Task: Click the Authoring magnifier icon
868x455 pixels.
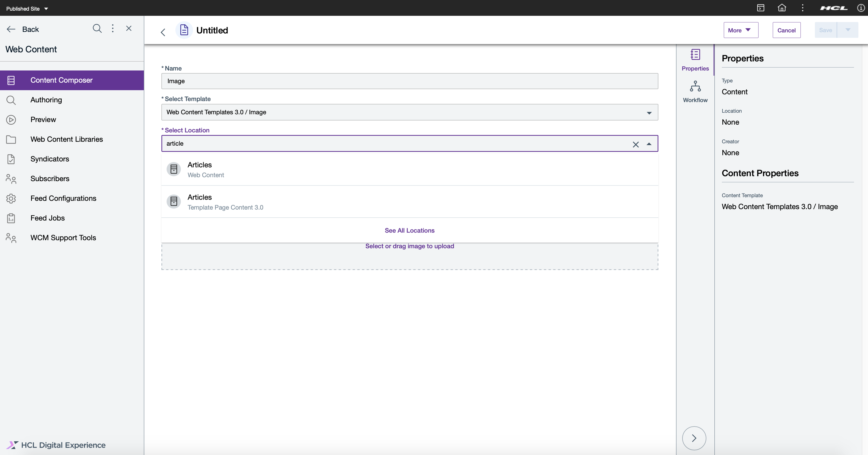Action: pos(11,100)
